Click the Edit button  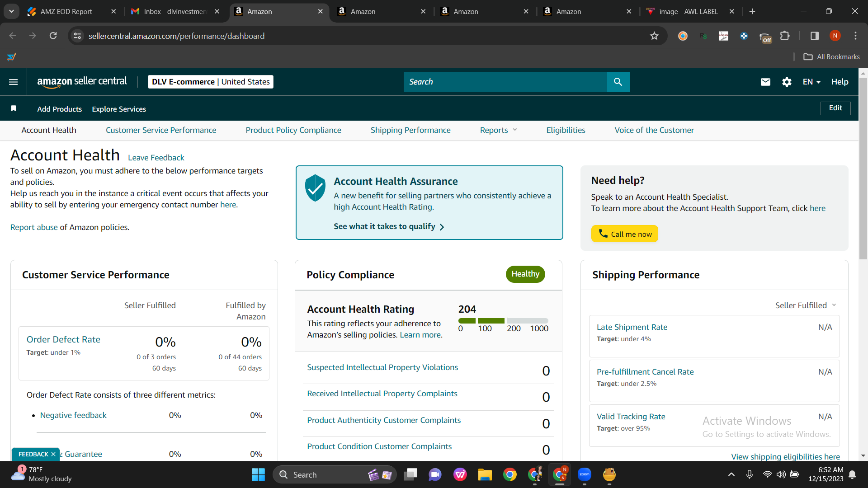[835, 108]
